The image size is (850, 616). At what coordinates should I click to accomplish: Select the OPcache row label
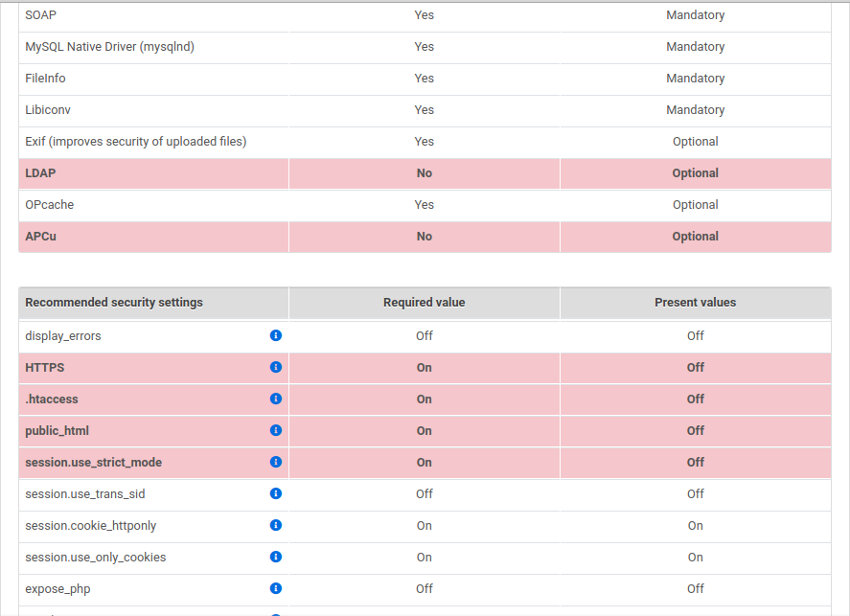(x=49, y=205)
